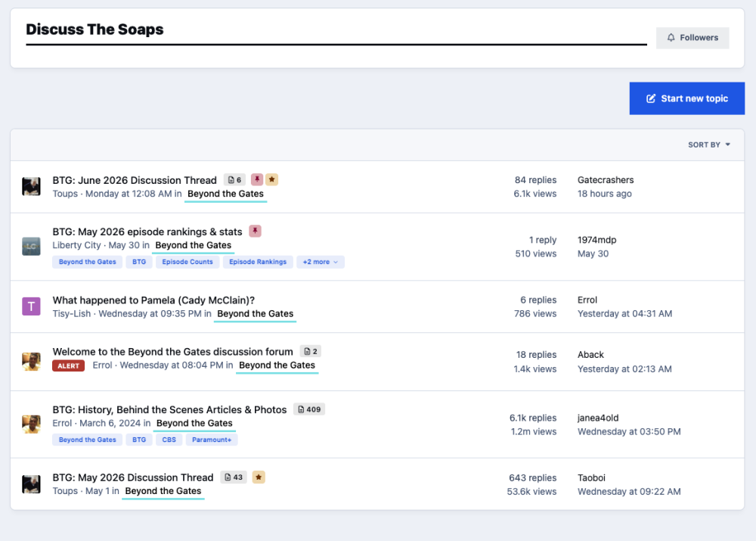
Task: Click the 6 pages badge on June thread
Action: (235, 180)
